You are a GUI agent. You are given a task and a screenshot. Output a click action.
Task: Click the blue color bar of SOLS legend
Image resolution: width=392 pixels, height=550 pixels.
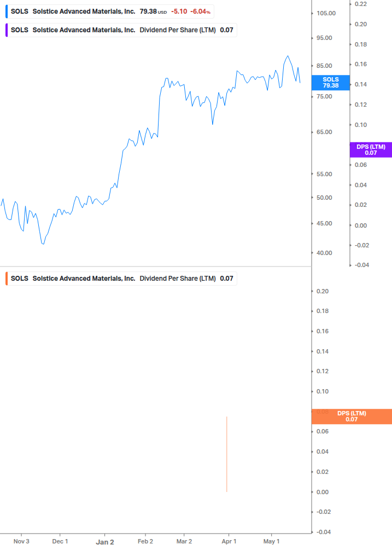pyautogui.click(x=7, y=11)
